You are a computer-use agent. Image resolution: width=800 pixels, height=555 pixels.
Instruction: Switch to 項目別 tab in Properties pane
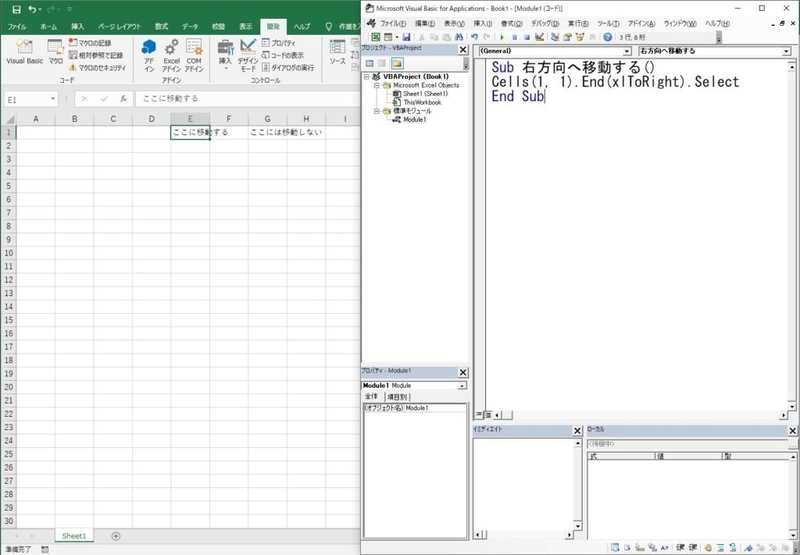(397, 397)
